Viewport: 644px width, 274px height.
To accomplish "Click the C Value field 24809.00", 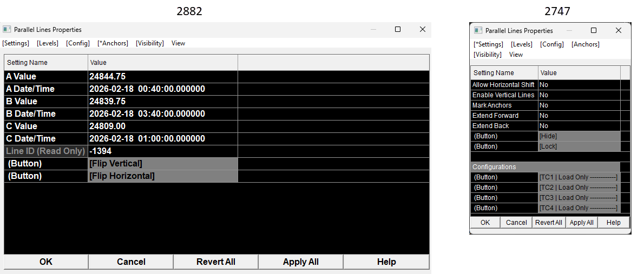I will [163, 126].
